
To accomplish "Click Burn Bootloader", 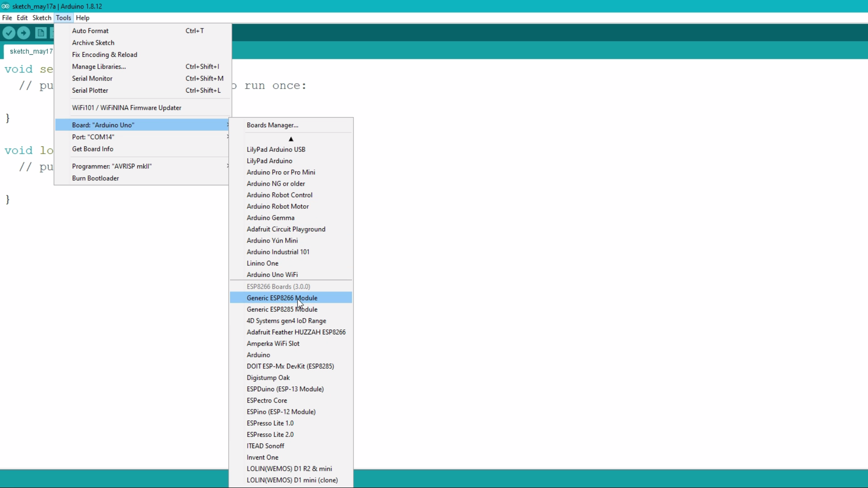I will (x=95, y=178).
